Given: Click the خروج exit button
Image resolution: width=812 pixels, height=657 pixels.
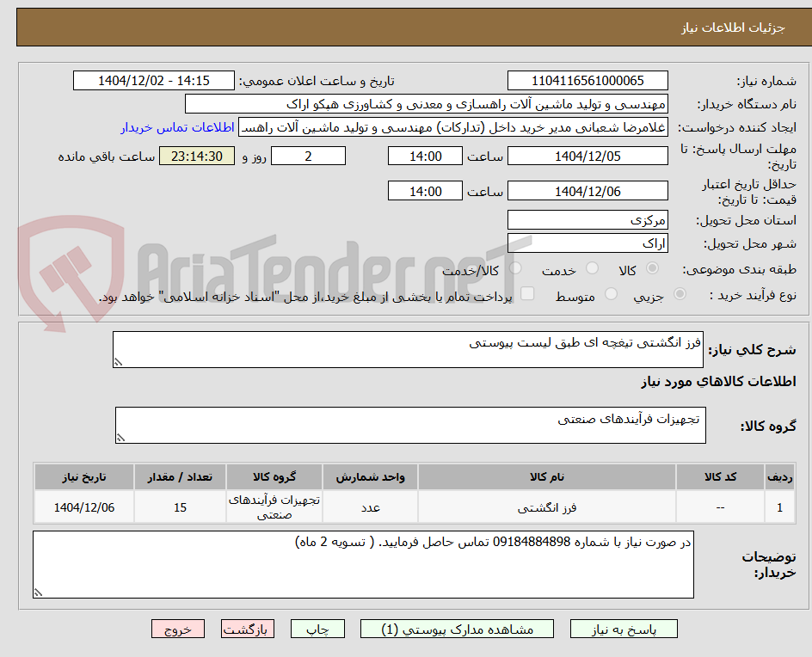Looking at the screenshot, I should point(177,629).
